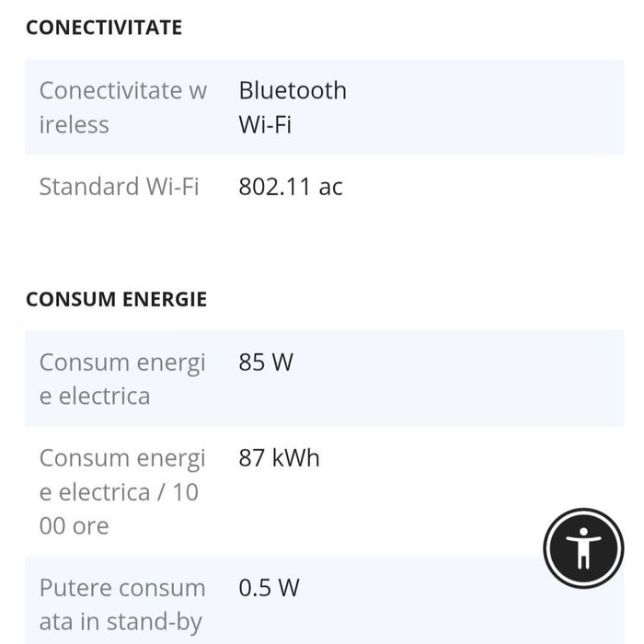Click the Conectivitate wireless label
This screenshot has height=644, width=644.
tap(122, 108)
